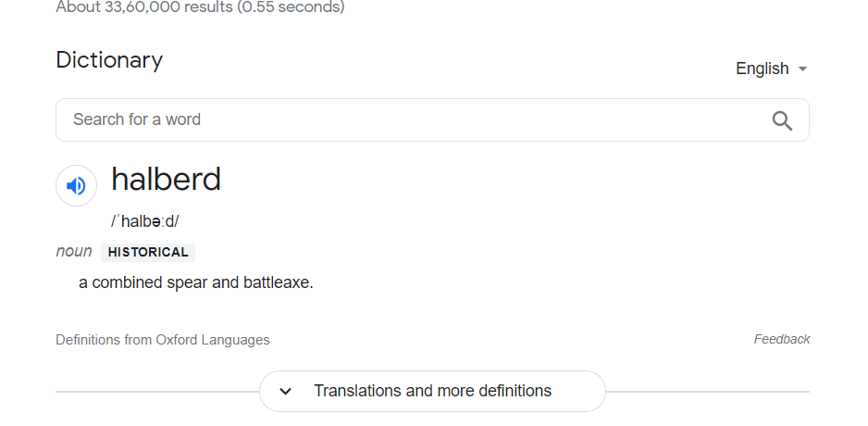Click the HISTORICAL tag

coord(148,252)
